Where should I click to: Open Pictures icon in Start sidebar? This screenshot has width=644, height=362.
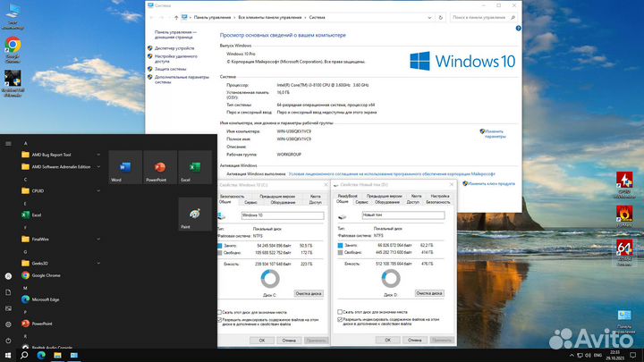8,308
